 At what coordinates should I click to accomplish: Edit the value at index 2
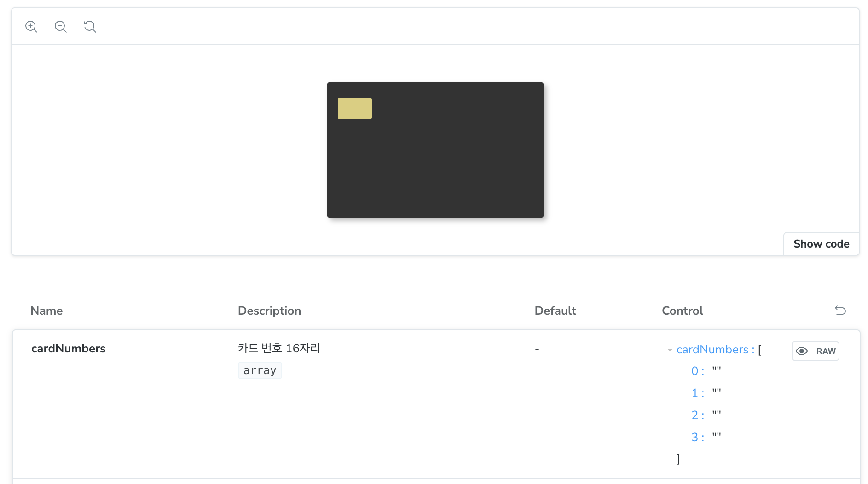(x=717, y=415)
